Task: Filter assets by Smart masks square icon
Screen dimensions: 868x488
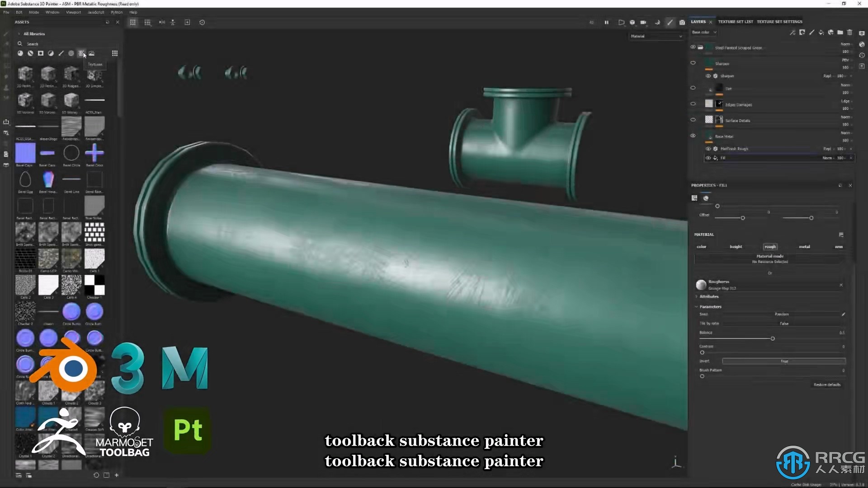Action: (41, 53)
